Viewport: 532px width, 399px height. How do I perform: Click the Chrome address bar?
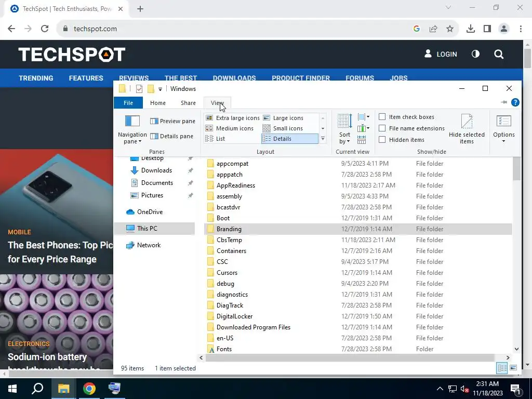[x=237, y=29]
